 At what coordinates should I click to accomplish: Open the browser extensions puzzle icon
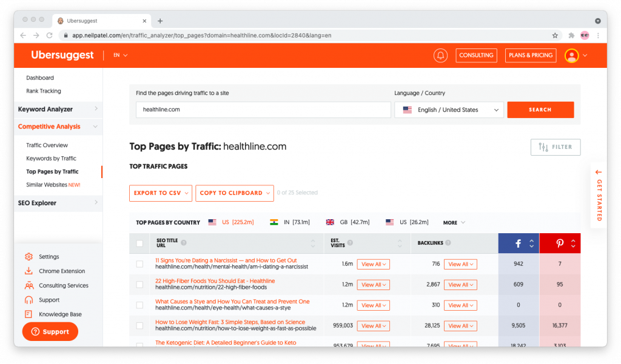pyautogui.click(x=571, y=35)
